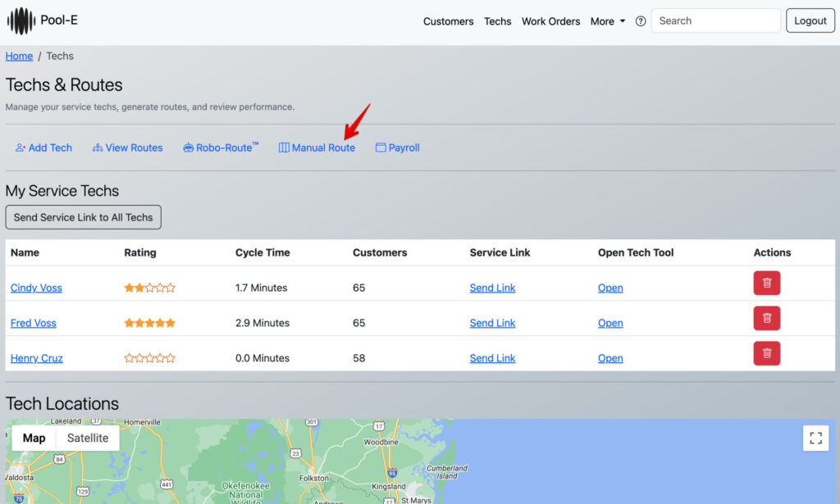This screenshot has width=840, height=504.
Task: Delete Cindy Voss with trash button
Action: [x=767, y=283]
